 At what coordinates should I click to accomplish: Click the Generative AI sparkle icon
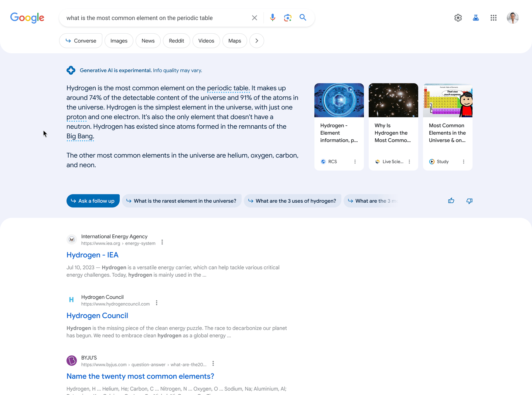coord(71,70)
